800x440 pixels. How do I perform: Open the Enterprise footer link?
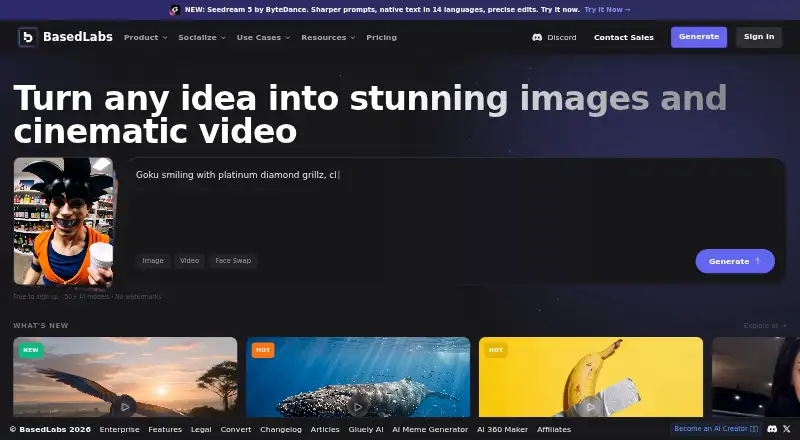pos(119,429)
